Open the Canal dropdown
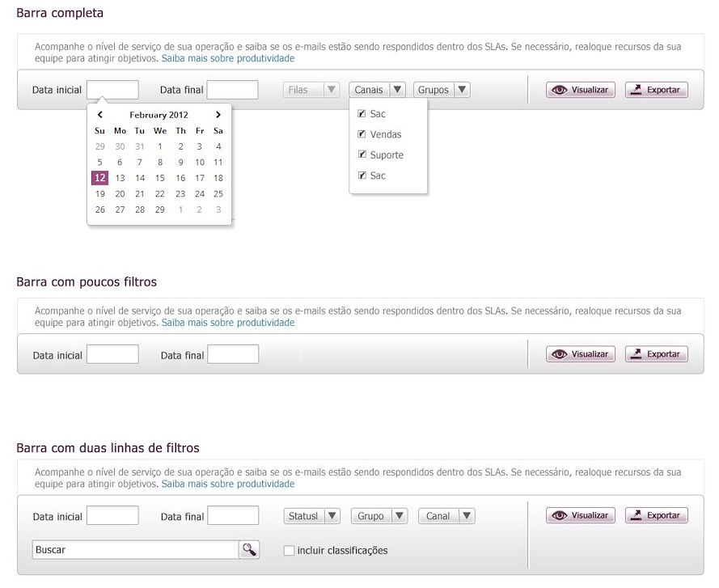The width and height of the screenshot is (719, 588). [446, 516]
